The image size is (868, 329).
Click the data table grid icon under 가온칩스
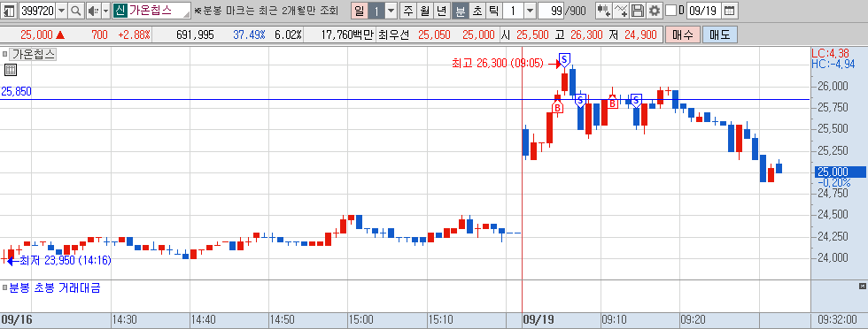[x=11, y=70]
